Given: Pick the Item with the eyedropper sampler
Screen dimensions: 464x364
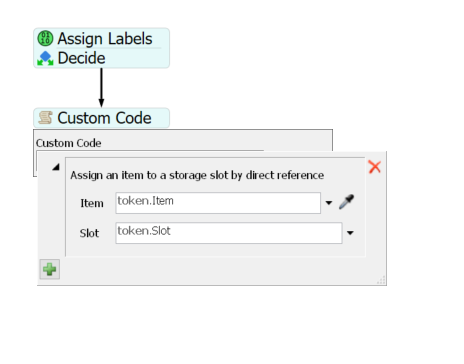Looking at the screenshot, I should 347,202.
